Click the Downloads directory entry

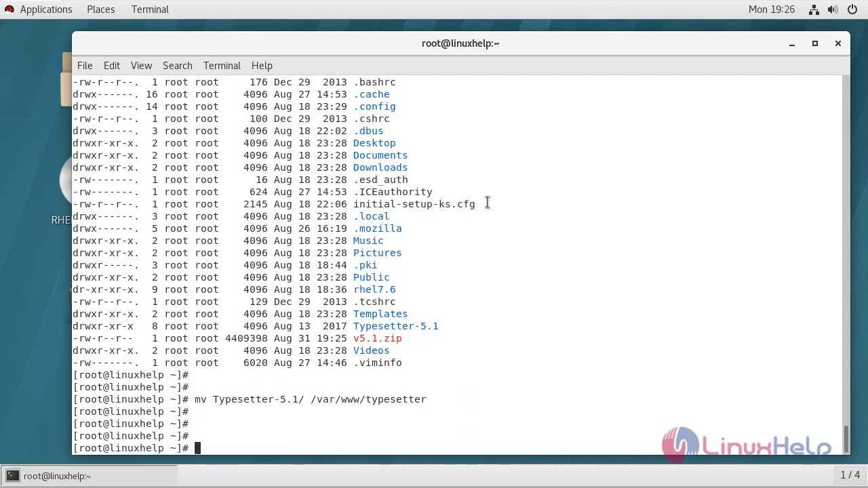point(380,167)
